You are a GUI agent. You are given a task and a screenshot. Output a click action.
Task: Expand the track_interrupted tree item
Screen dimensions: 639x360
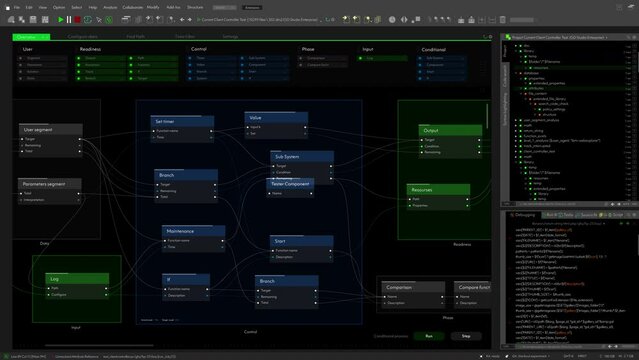[516, 146]
